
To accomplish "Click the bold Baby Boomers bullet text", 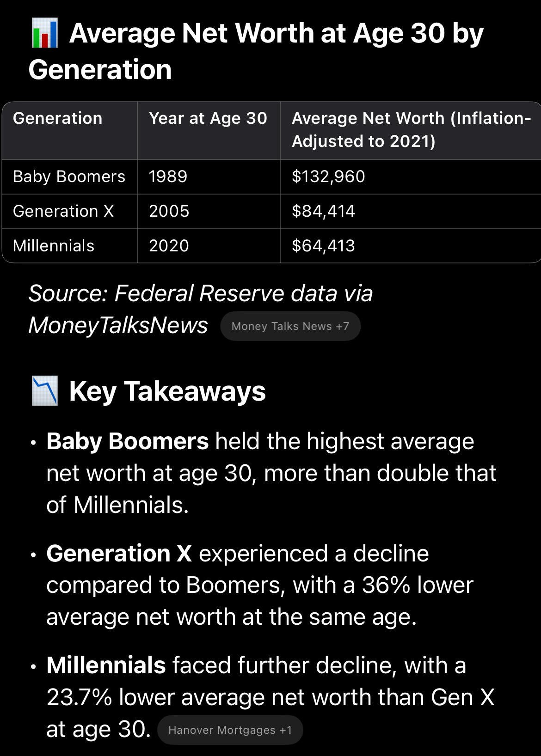I will point(128,441).
